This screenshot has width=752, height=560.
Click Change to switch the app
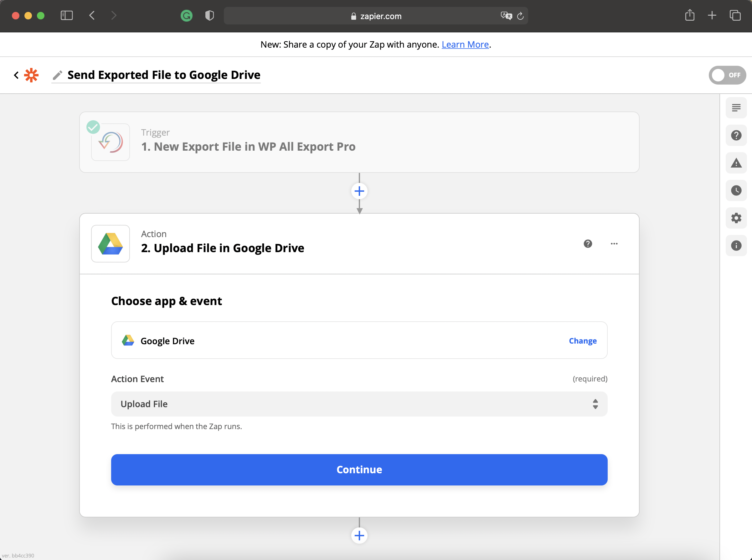coord(582,341)
